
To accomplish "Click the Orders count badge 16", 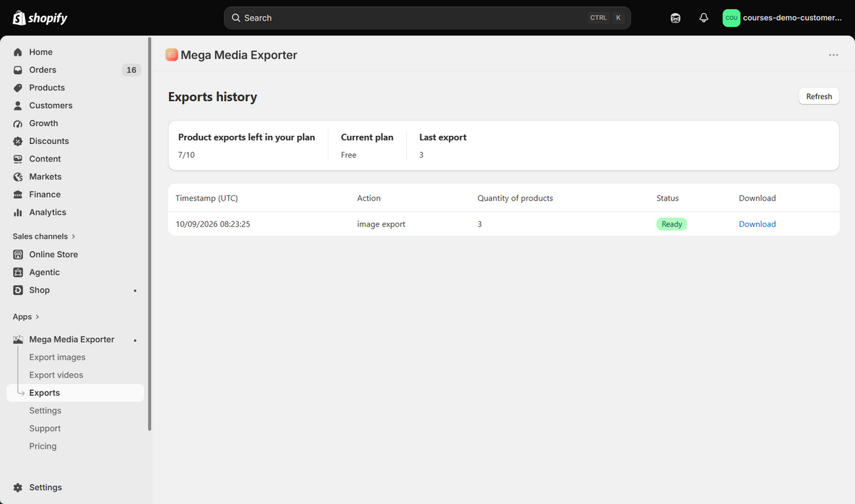I will [131, 70].
